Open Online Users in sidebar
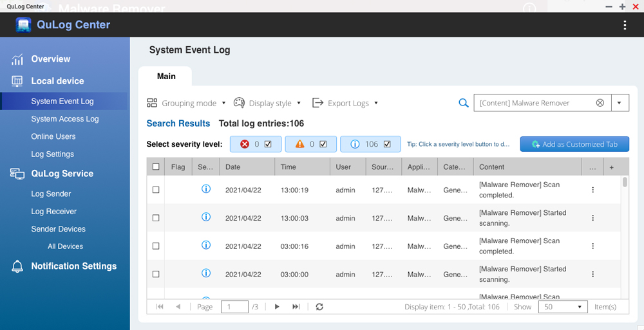 53,136
